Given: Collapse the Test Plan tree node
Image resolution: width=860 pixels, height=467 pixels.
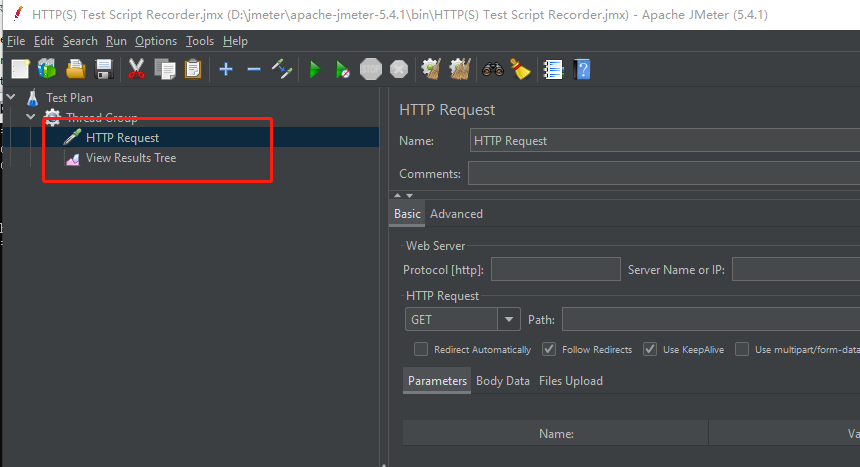Looking at the screenshot, I should tap(11, 97).
